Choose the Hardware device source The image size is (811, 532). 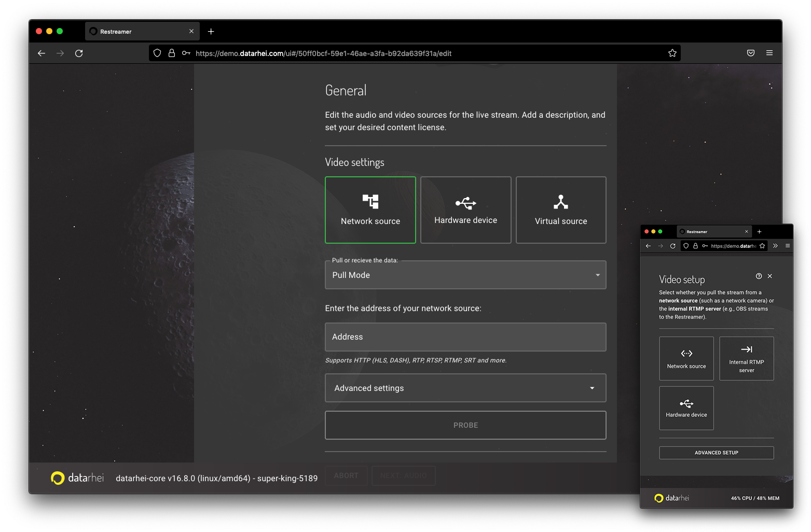465,209
